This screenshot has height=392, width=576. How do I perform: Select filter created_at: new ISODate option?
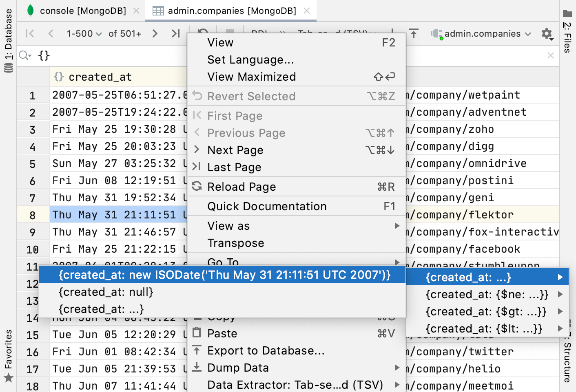click(x=222, y=275)
